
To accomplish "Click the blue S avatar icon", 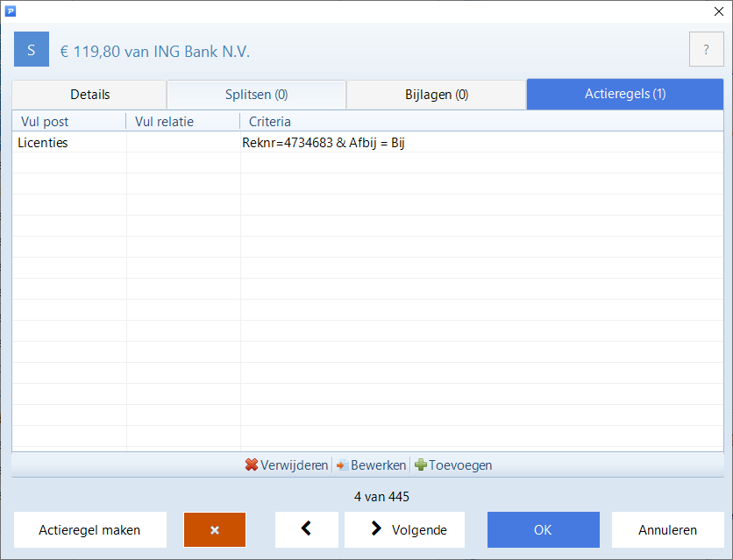I will pos(32,50).
